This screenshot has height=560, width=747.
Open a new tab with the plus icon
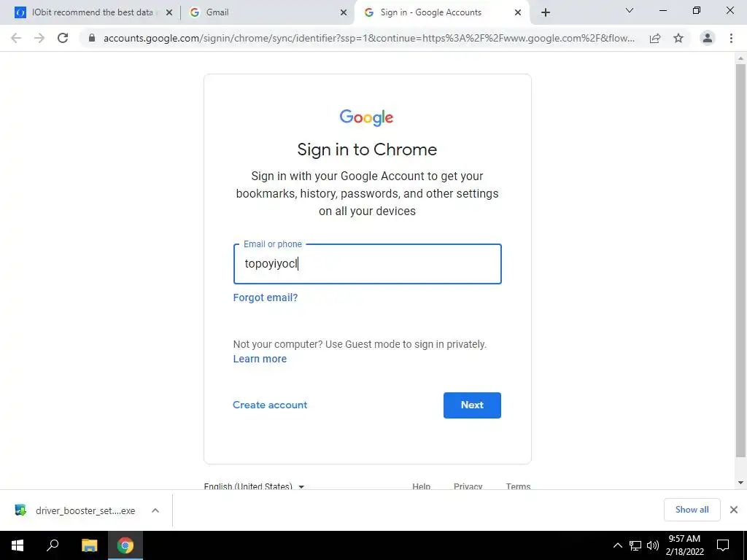coord(546,12)
